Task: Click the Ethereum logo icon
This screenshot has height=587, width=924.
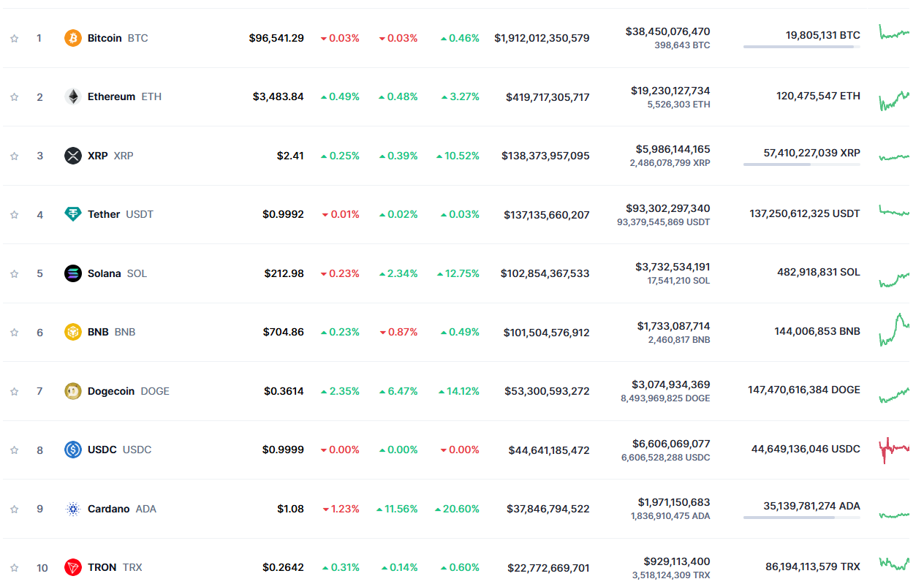Action: click(72, 96)
